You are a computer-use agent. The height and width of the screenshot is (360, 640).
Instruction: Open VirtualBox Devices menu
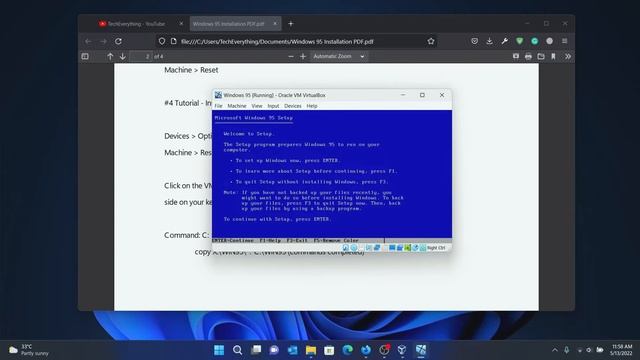[293, 106]
